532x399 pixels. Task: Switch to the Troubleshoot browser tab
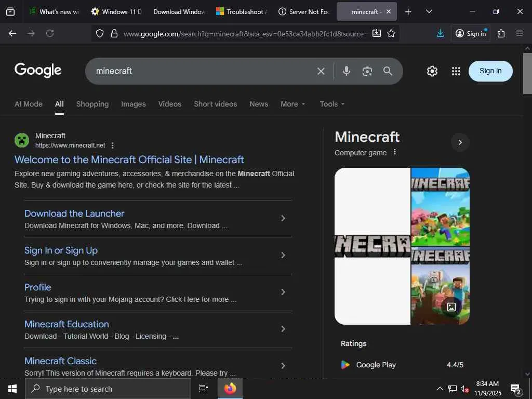click(242, 12)
